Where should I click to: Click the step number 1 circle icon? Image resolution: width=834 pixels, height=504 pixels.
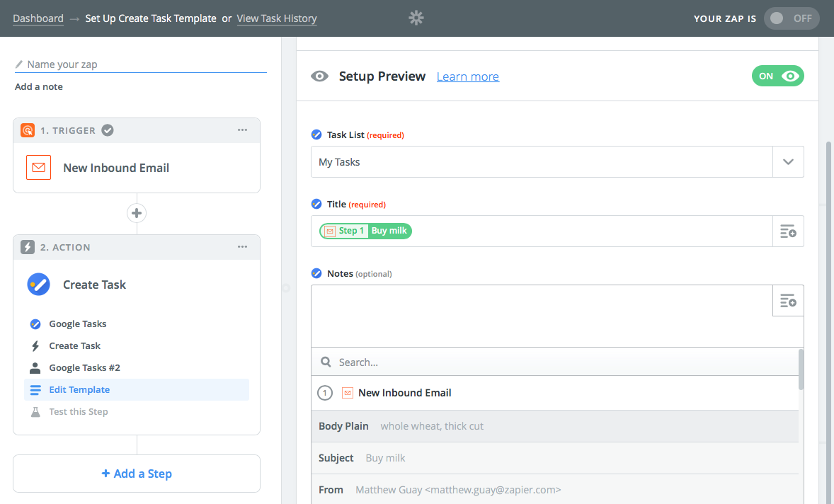pos(325,393)
